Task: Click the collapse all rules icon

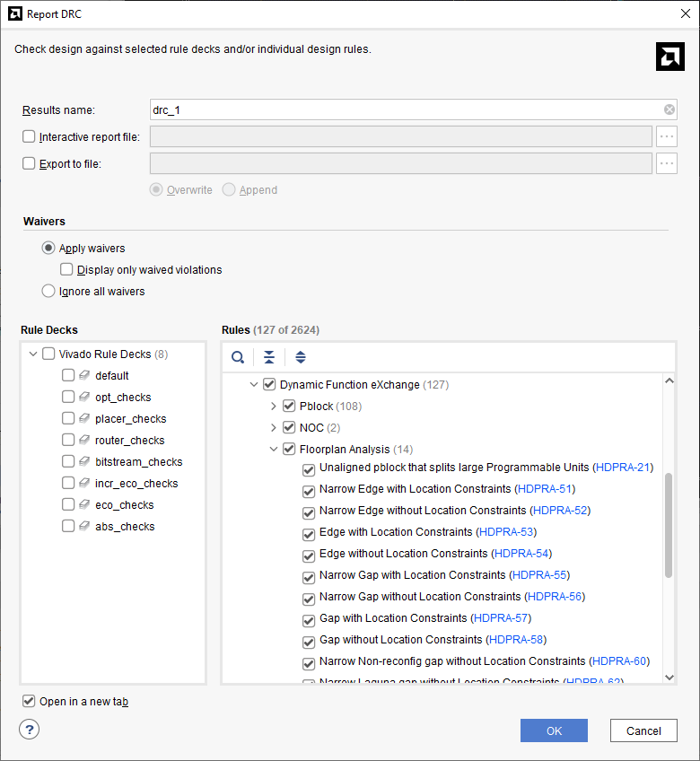Action: tap(269, 357)
